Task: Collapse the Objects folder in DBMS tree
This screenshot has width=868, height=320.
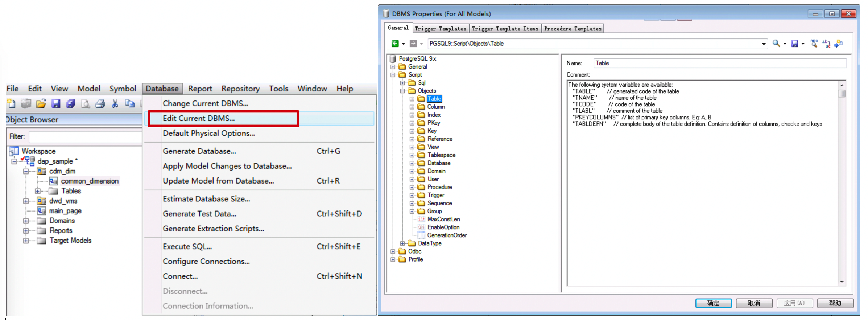Action: click(402, 91)
